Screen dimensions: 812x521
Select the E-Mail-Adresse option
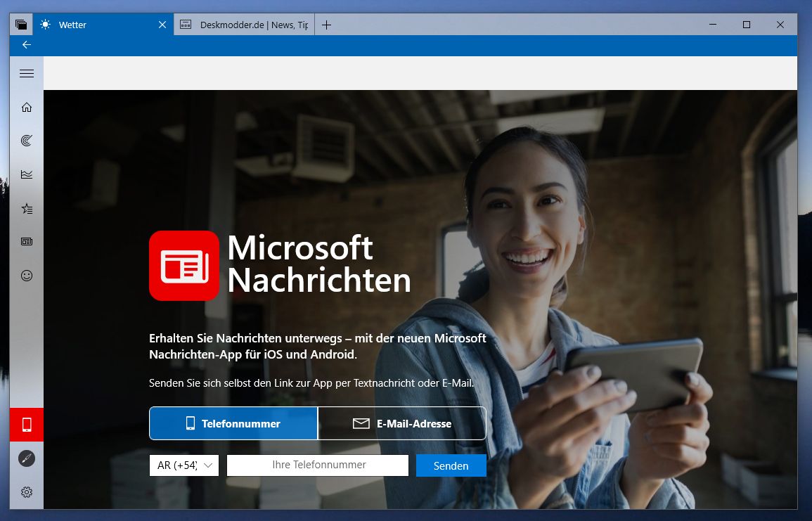pyautogui.click(x=402, y=423)
